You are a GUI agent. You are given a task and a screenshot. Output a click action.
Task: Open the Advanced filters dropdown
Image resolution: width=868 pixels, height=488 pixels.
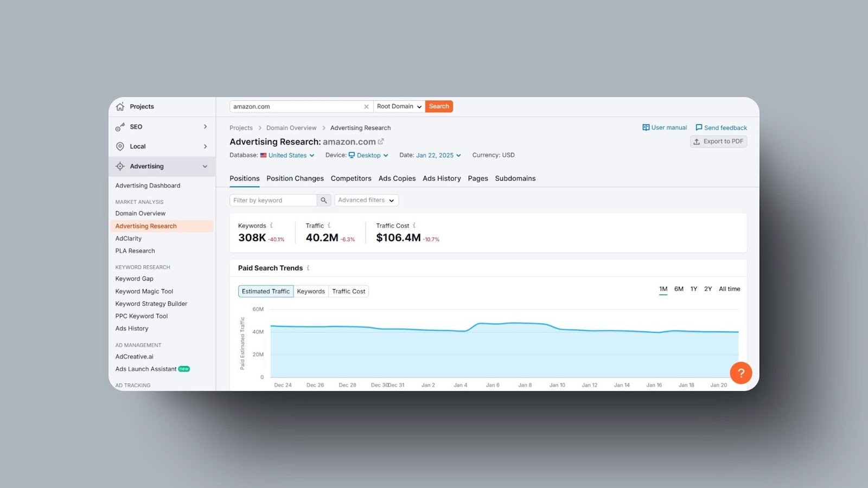point(366,200)
